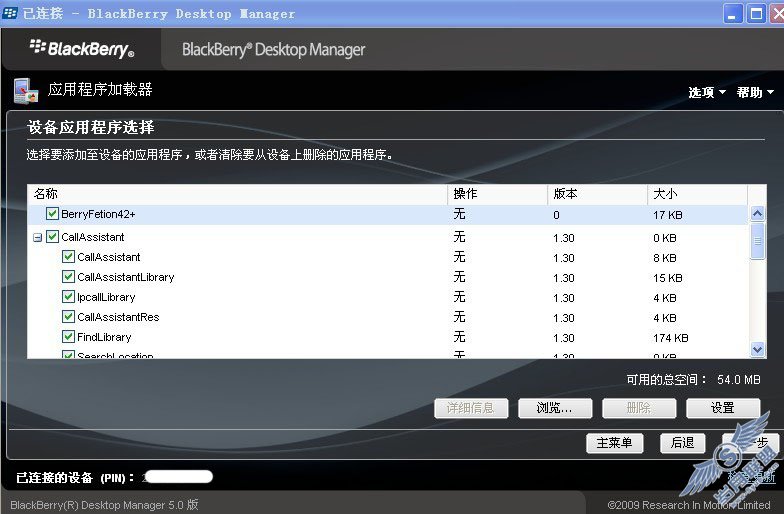
Task: Uncheck the child CallAssistant 8 KB checkbox
Action: pos(68,256)
